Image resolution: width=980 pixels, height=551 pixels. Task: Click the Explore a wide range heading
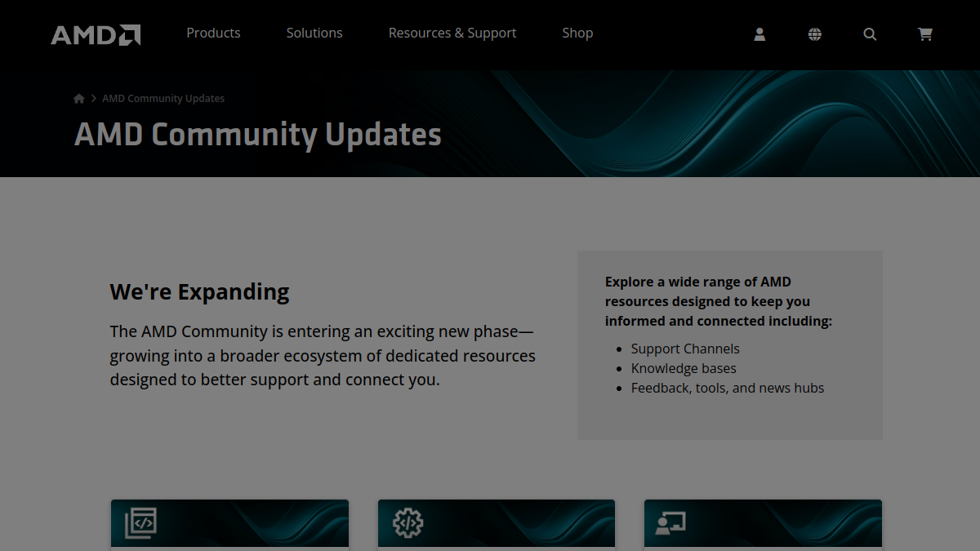point(719,301)
